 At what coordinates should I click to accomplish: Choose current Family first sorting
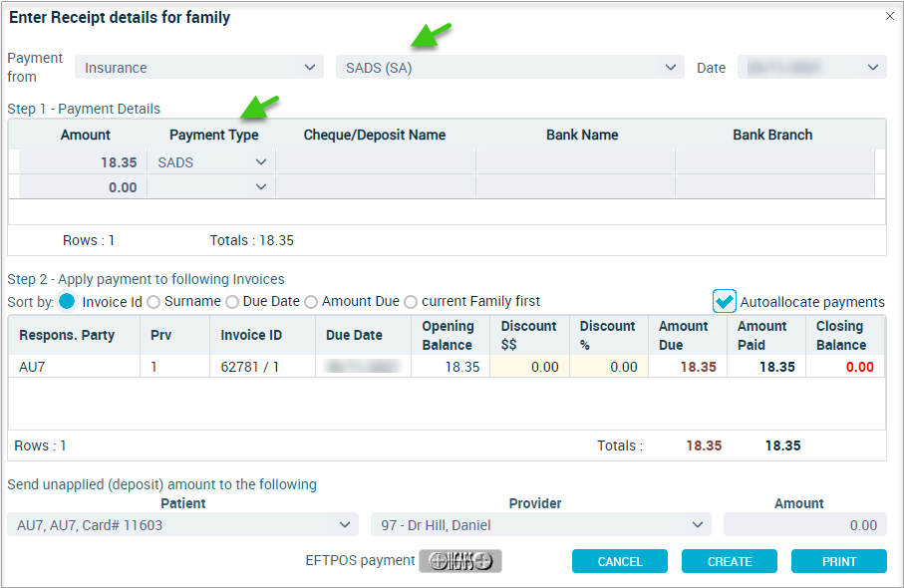[x=411, y=302]
